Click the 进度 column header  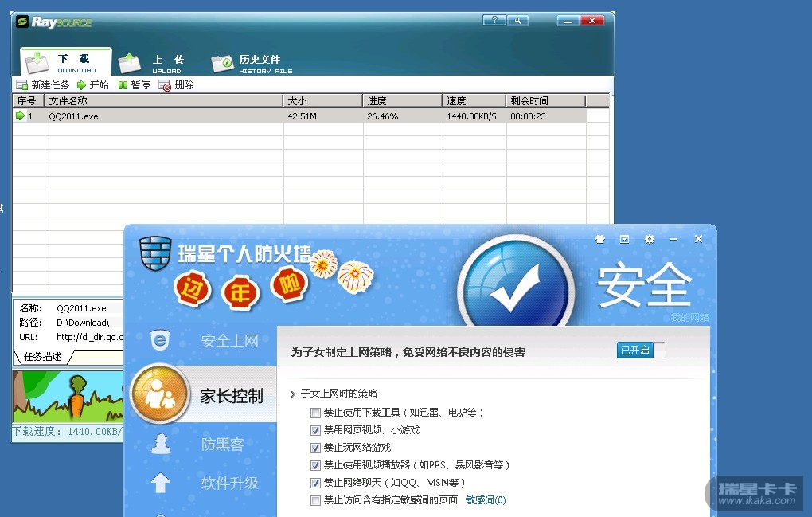click(402, 100)
